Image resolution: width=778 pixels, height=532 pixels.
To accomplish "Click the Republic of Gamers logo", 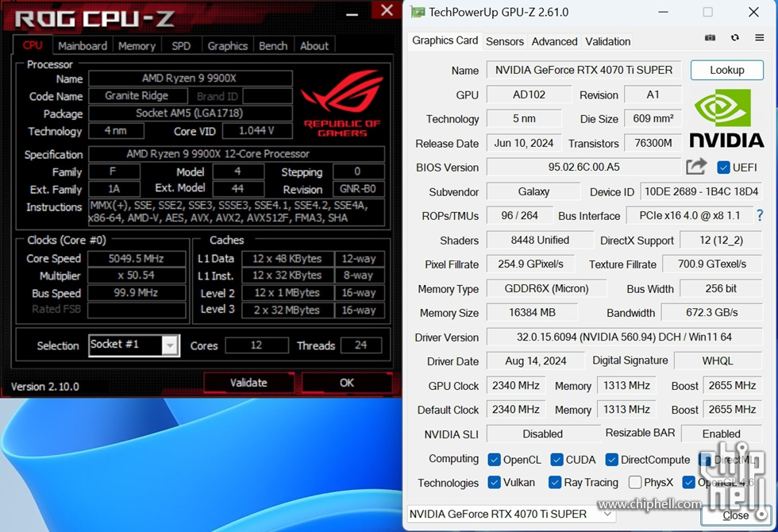I will pyautogui.click(x=342, y=104).
